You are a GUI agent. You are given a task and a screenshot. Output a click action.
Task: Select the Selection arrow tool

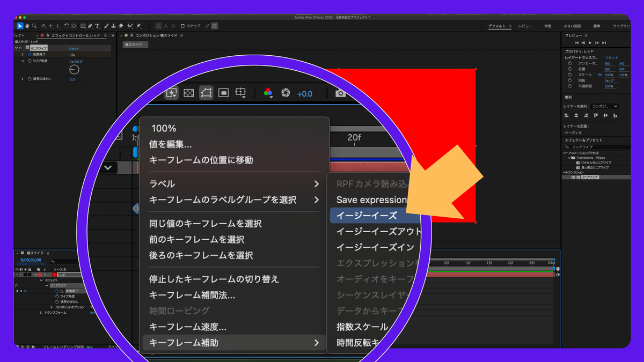tap(20, 26)
